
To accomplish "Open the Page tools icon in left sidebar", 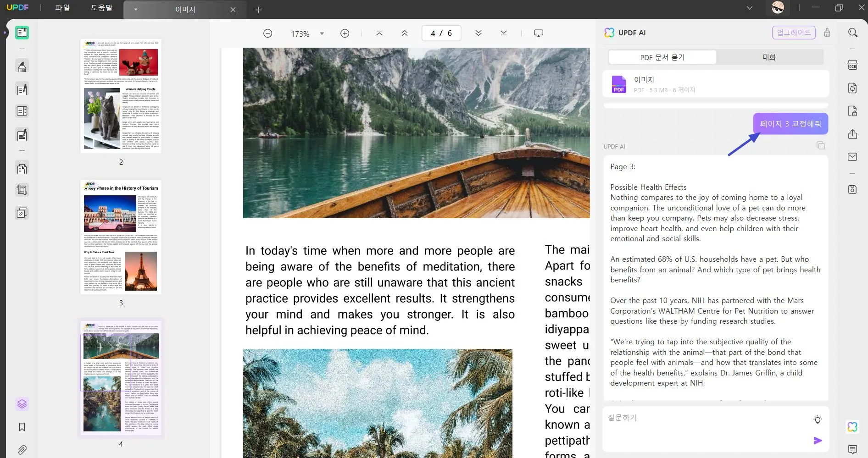I will 22,168.
